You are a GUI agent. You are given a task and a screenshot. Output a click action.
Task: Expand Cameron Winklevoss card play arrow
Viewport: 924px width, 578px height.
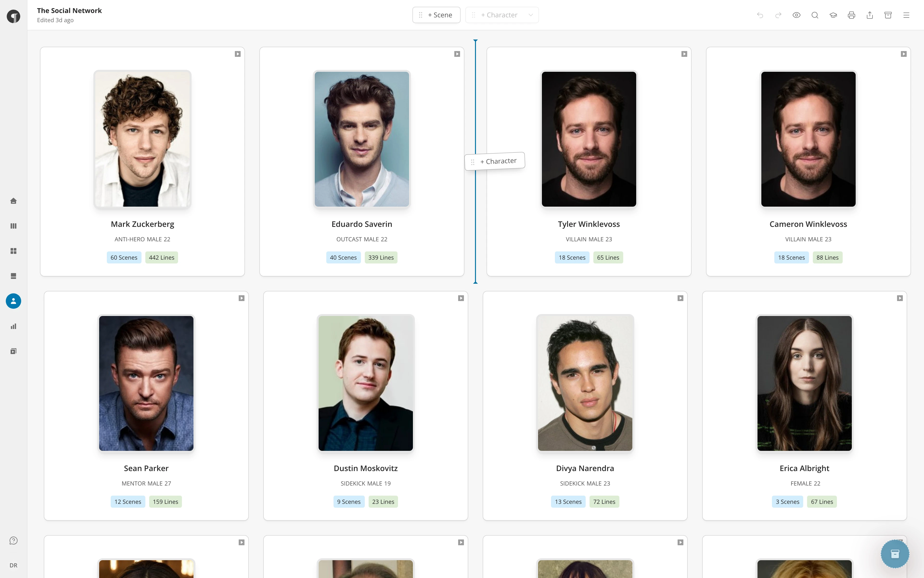pyautogui.click(x=904, y=54)
